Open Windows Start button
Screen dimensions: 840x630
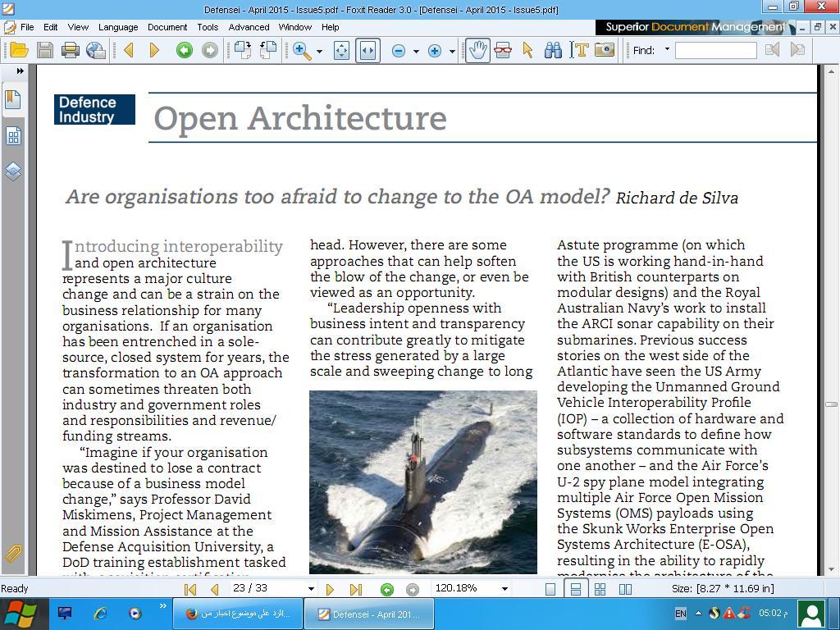pos(20,614)
